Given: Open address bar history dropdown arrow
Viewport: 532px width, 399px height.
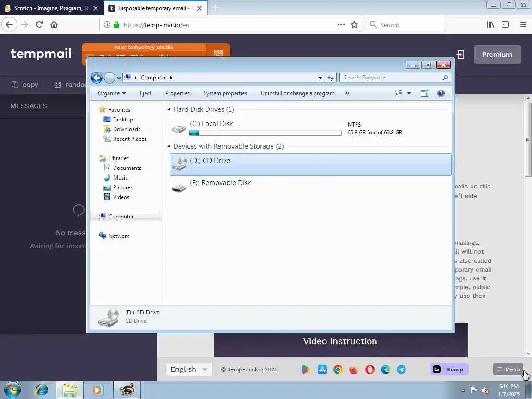Looking at the screenshot, I should pos(320,78).
